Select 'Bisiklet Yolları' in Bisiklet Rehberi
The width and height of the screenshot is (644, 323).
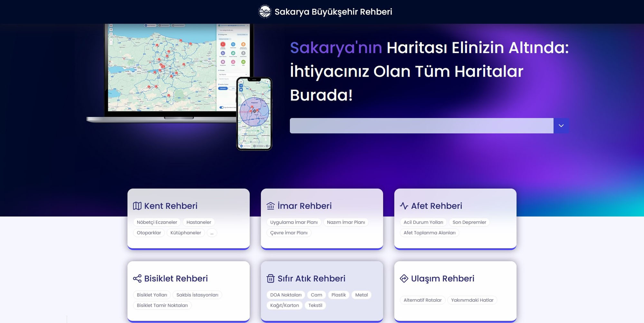point(151,295)
